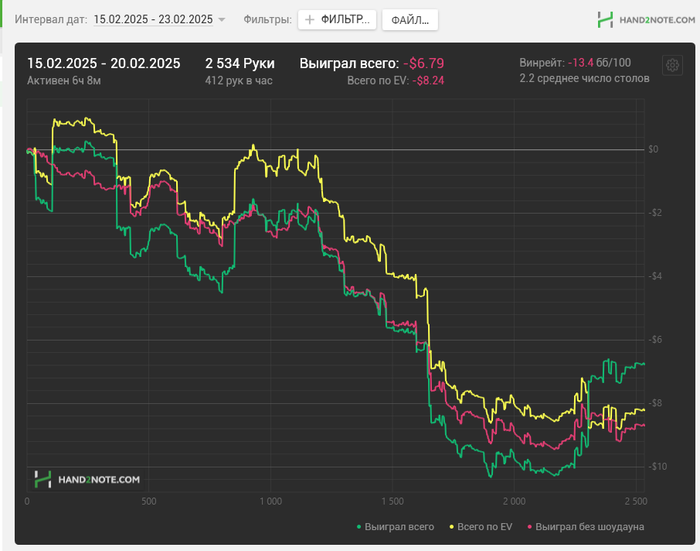The width and height of the screenshot is (700, 551).
Task: Toggle the green 'Выиграл всего' legend item
Action: 396,527
